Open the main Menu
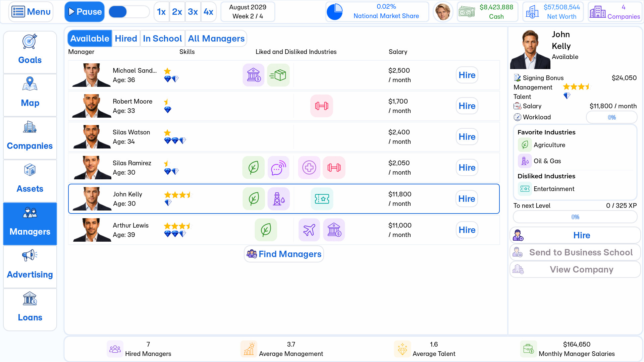This screenshot has height=362, width=644. click(x=31, y=12)
